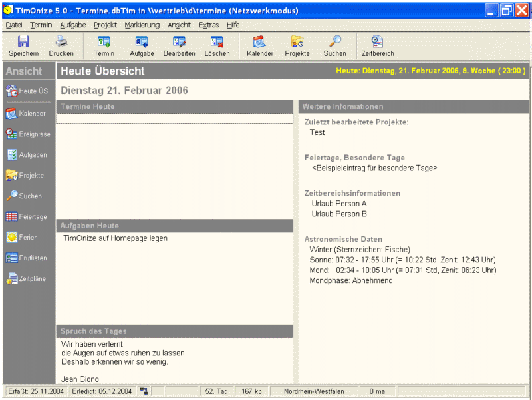
Task: Click '52. Tag' in status bar
Action: [x=217, y=391]
